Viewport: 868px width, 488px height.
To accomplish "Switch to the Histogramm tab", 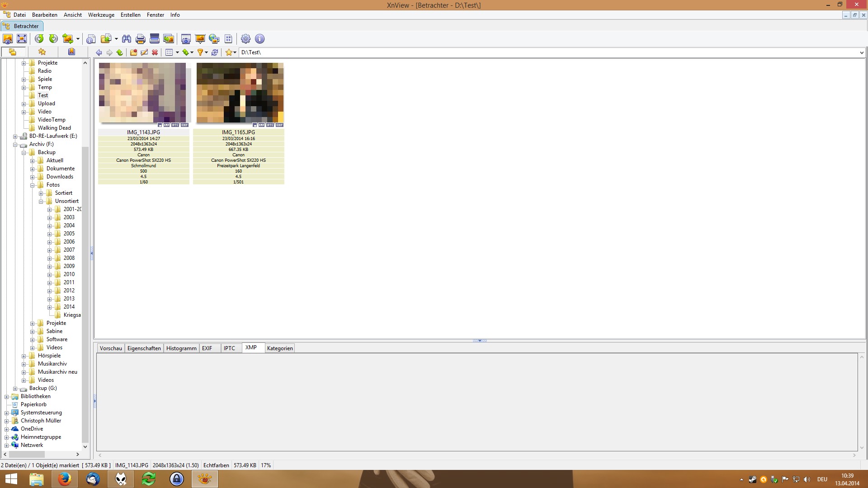I will 181,348.
